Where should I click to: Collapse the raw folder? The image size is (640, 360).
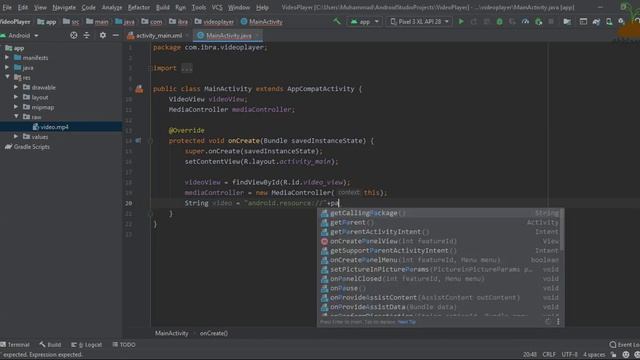click(x=16, y=117)
